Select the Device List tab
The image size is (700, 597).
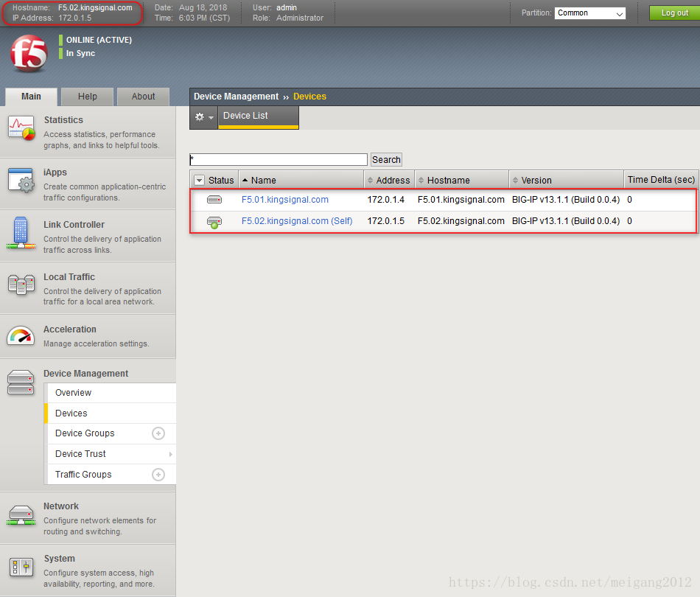(x=259, y=117)
